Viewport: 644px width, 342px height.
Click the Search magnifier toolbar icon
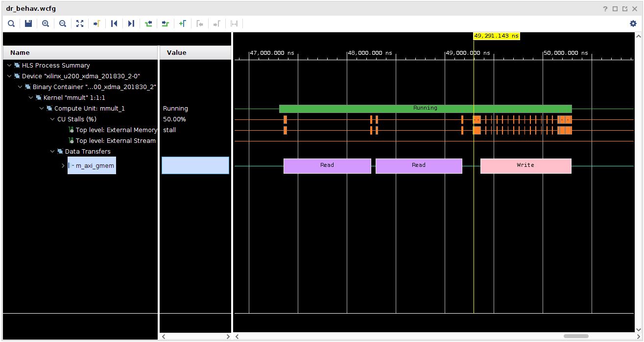pyautogui.click(x=11, y=23)
